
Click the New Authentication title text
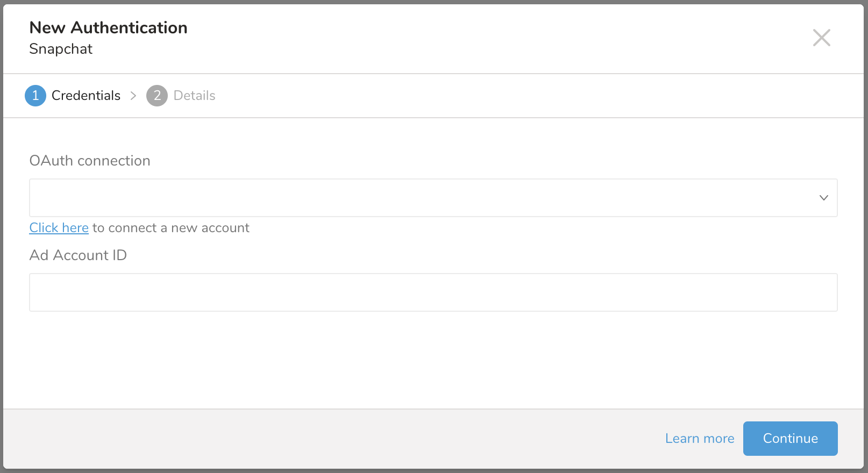pyautogui.click(x=108, y=28)
